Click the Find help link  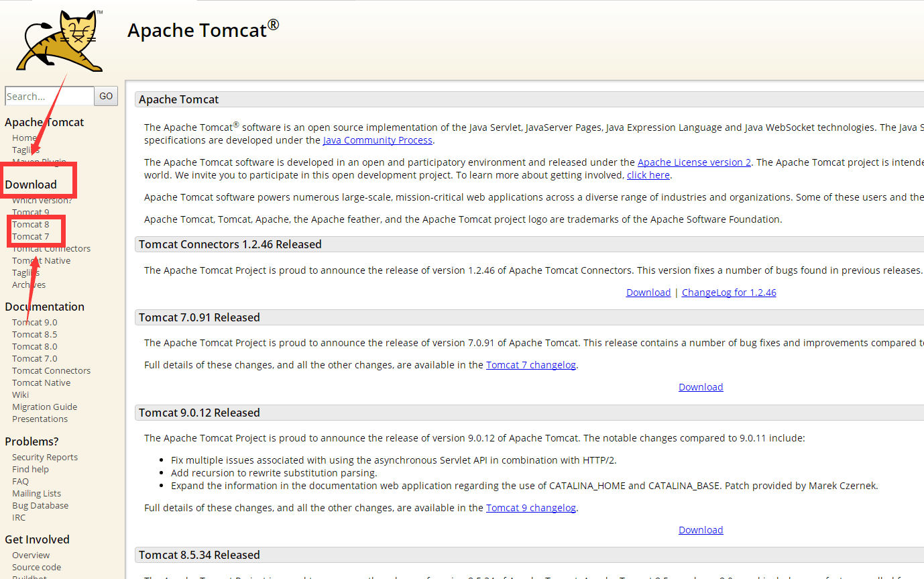point(30,469)
